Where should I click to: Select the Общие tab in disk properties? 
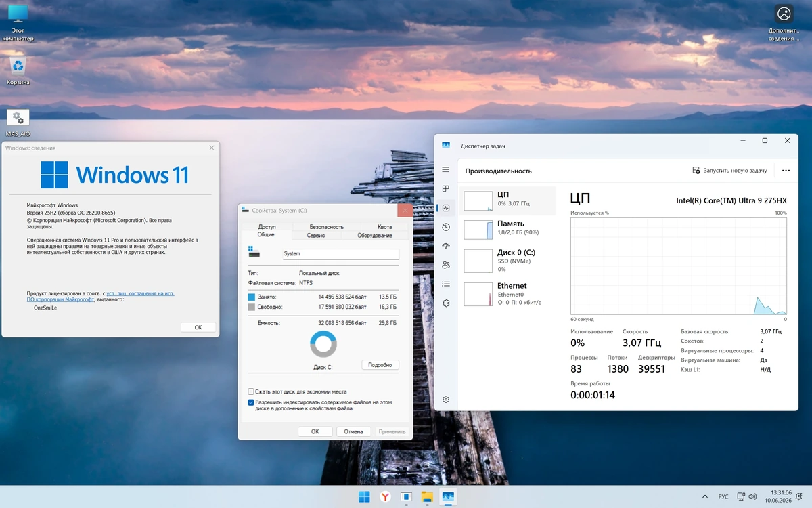click(x=266, y=235)
